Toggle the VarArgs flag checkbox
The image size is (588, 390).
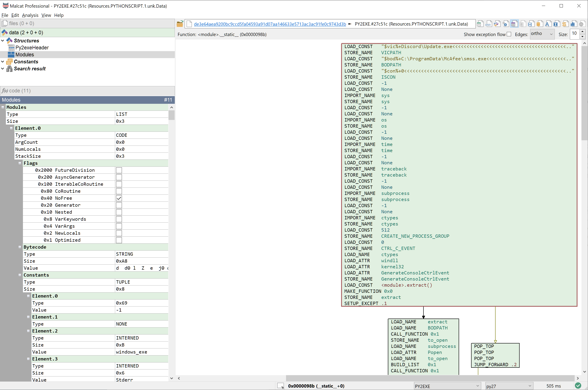(119, 226)
